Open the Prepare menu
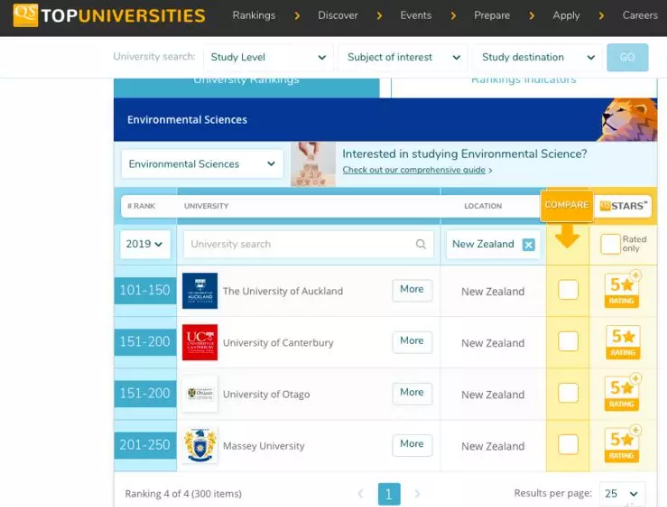 click(492, 15)
